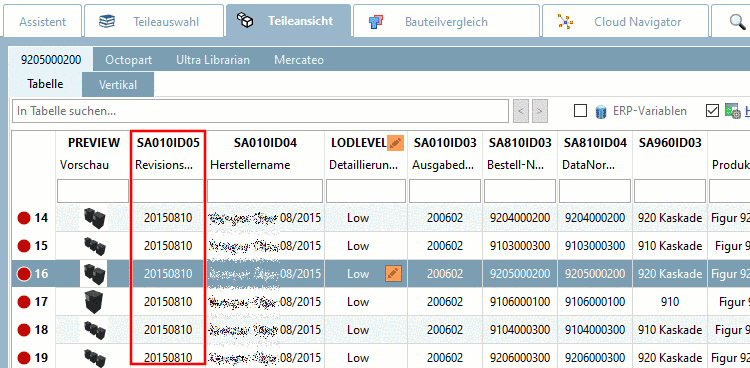Click the red status dot of row 15
The width and height of the screenshot is (750, 368).
pyautogui.click(x=23, y=246)
